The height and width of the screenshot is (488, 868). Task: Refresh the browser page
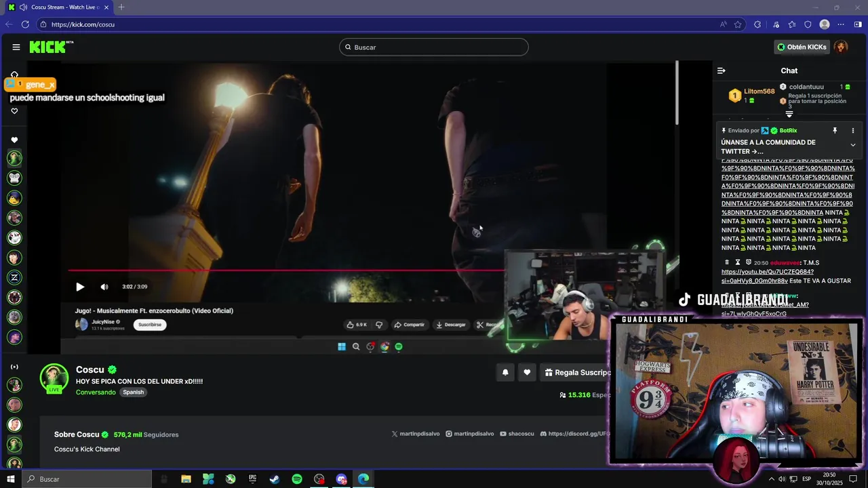pos(25,24)
